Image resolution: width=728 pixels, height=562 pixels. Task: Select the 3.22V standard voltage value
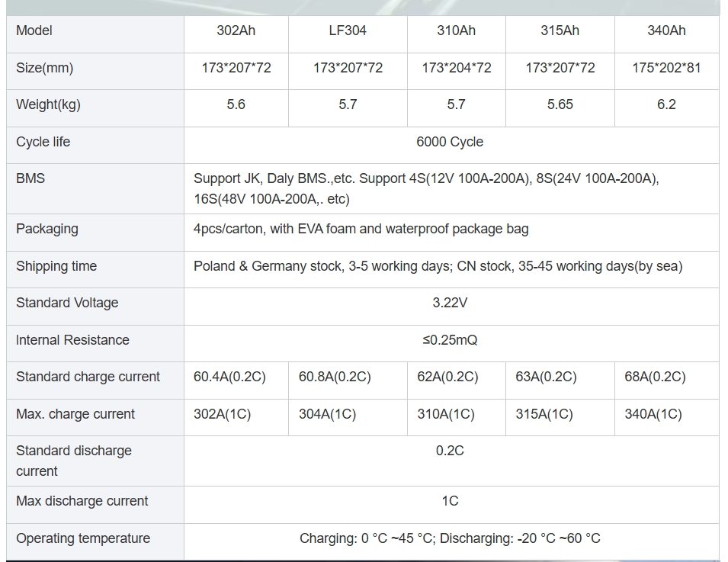coord(450,303)
